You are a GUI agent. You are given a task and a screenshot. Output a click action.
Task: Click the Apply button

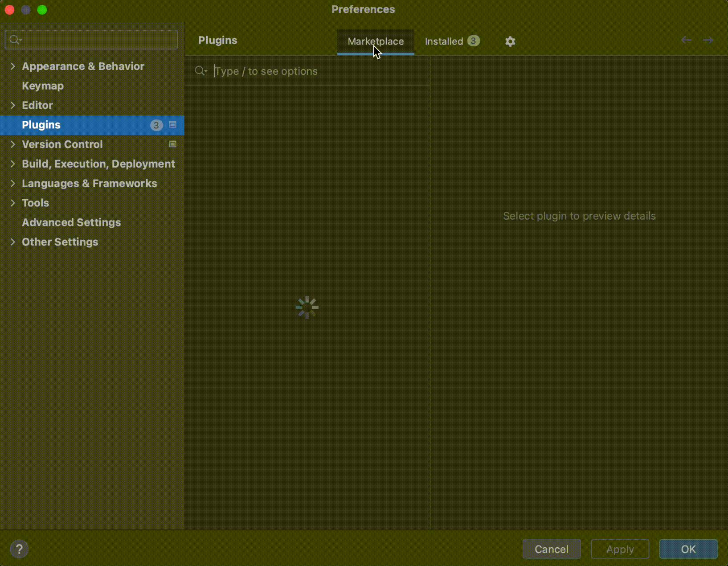click(620, 549)
